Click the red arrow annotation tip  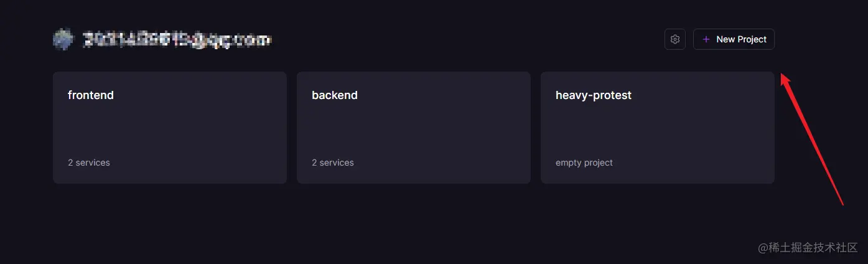pos(783,76)
